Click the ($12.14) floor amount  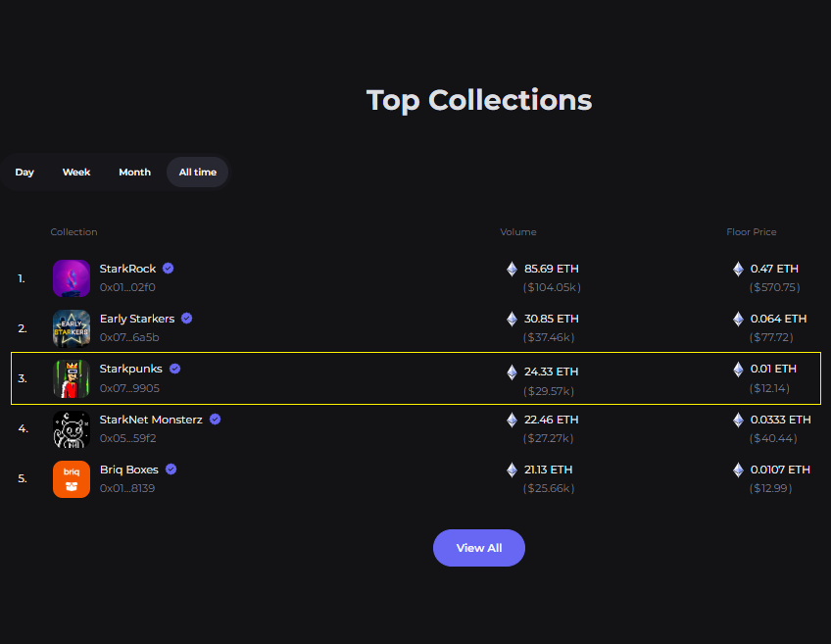769,388
